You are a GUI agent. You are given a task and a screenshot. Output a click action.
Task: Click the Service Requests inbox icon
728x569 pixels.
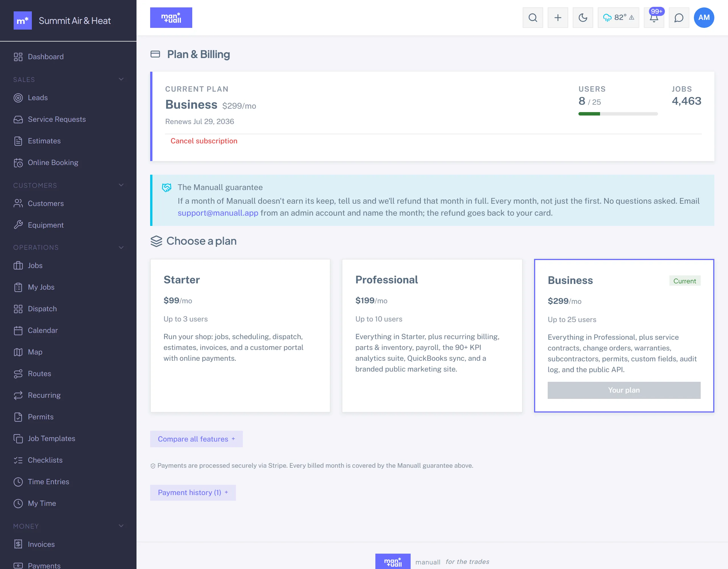coord(18,119)
